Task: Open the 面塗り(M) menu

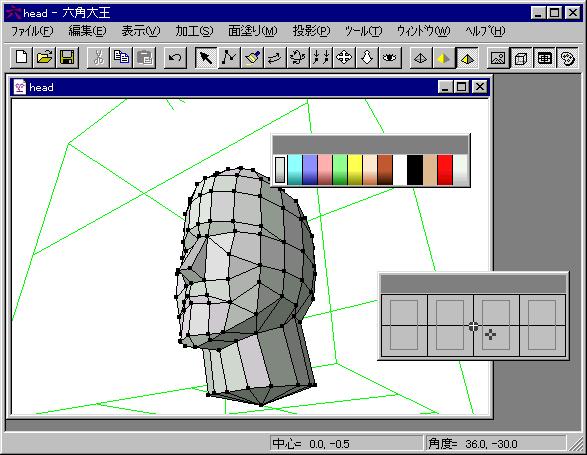Action: pyautogui.click(x=253, y=31)
